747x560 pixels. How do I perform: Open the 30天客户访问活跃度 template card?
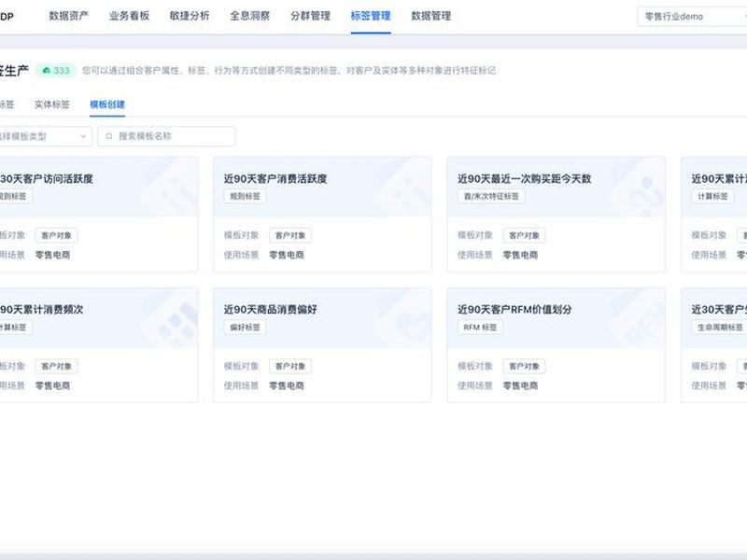(99, 215)
